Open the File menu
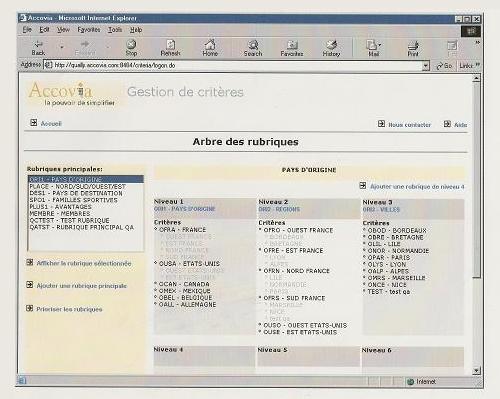The width and height of the screenshot is (500, 399). tap(27, 30)
